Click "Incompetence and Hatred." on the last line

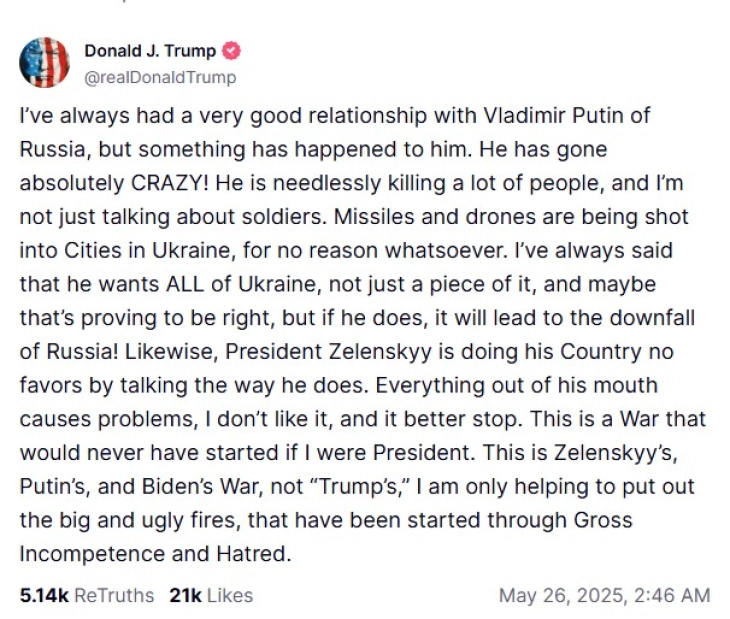(x=155, y=554)
